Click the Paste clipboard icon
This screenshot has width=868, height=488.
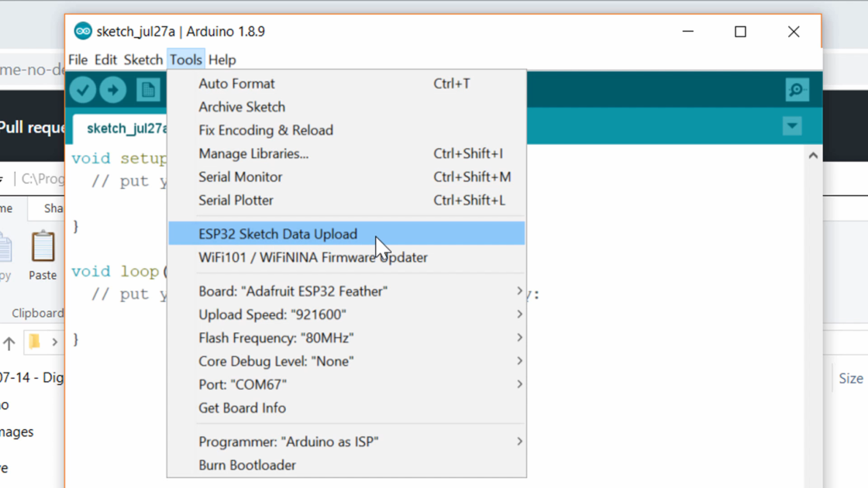coord(43,248)
